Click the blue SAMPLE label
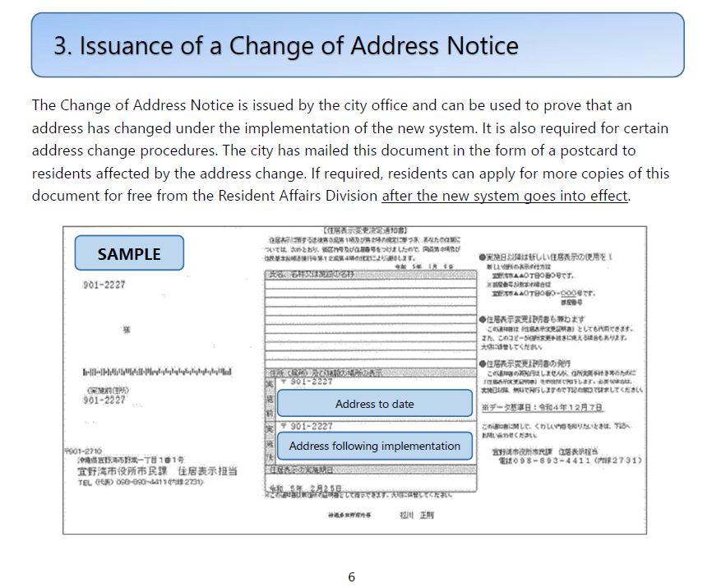The width and height of the screenshot is (712, 588). [129, 253]
